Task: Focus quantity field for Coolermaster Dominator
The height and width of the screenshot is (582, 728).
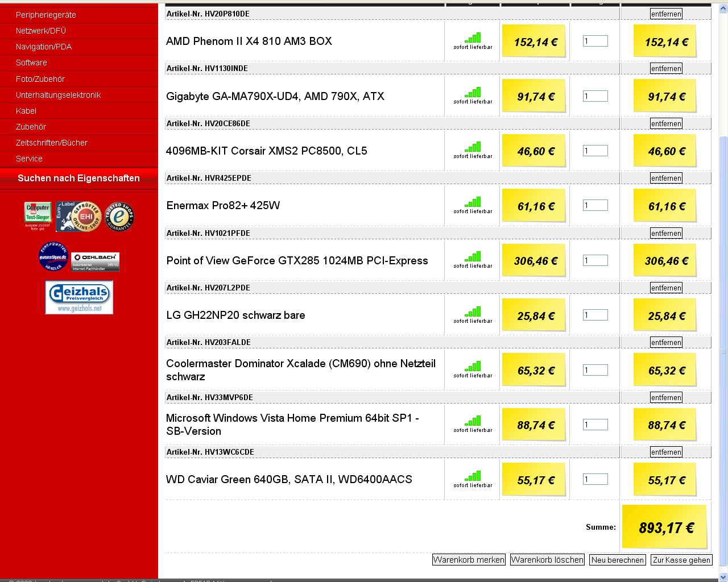Action: [595, 370]
